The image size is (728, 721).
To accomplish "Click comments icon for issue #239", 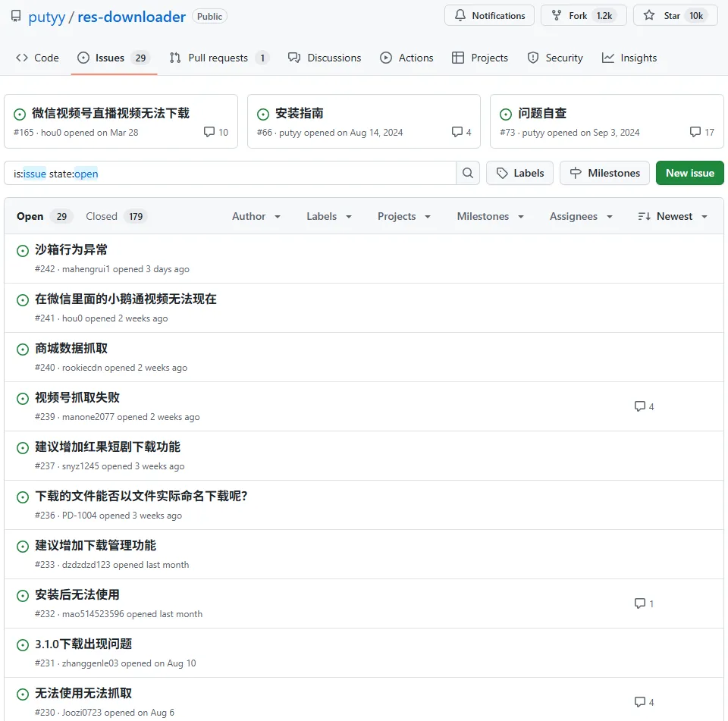I will click(640, 406).
